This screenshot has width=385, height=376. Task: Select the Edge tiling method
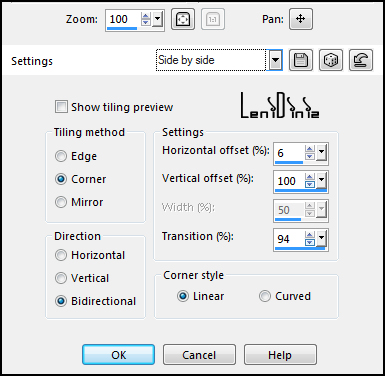click(61, 156)
